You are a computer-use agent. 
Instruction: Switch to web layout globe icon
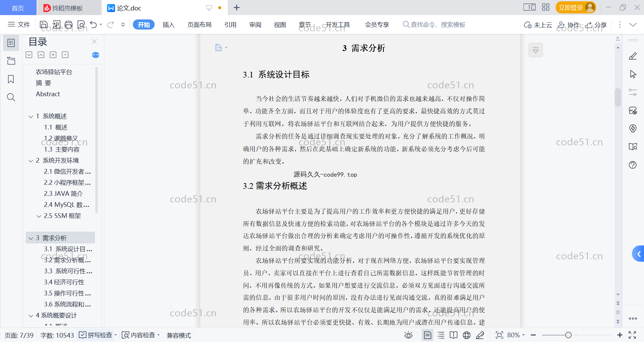pos(467,335)
